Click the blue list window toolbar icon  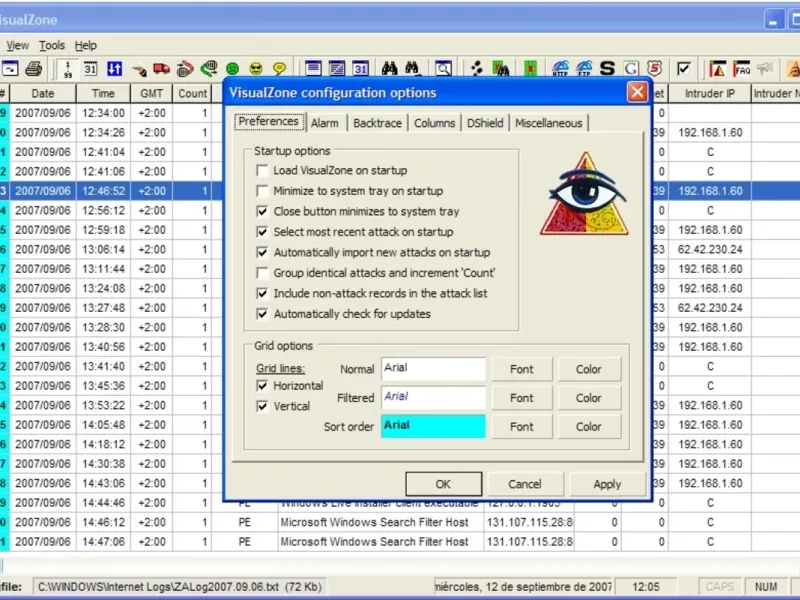(313, 68)
